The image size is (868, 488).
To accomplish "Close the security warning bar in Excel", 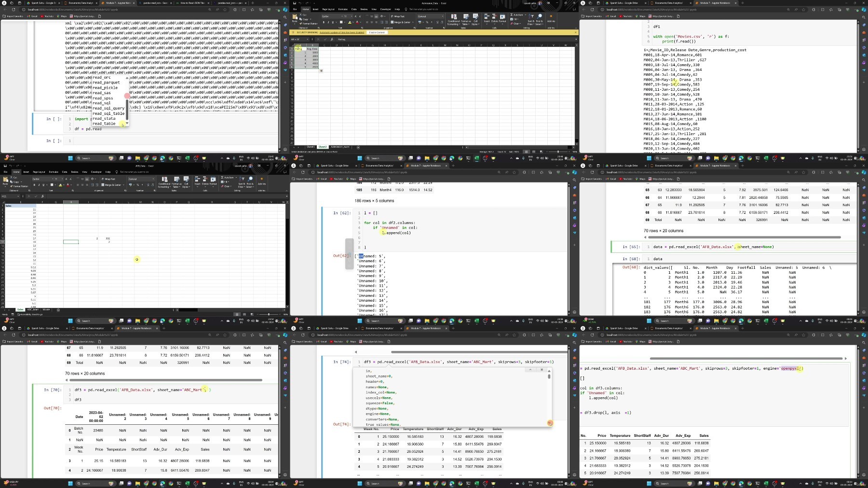I will [575, 32].
